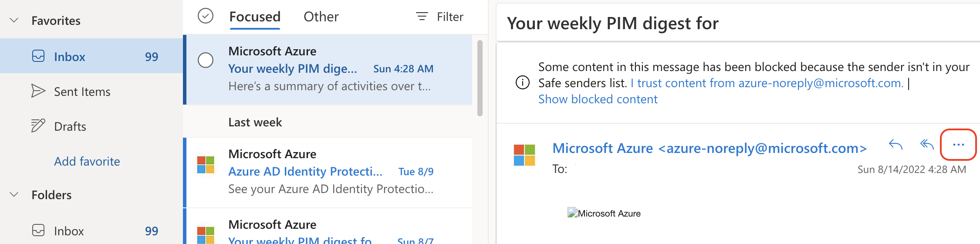Collapse the Favorites section
980x244 pixels.
(14, 20)
